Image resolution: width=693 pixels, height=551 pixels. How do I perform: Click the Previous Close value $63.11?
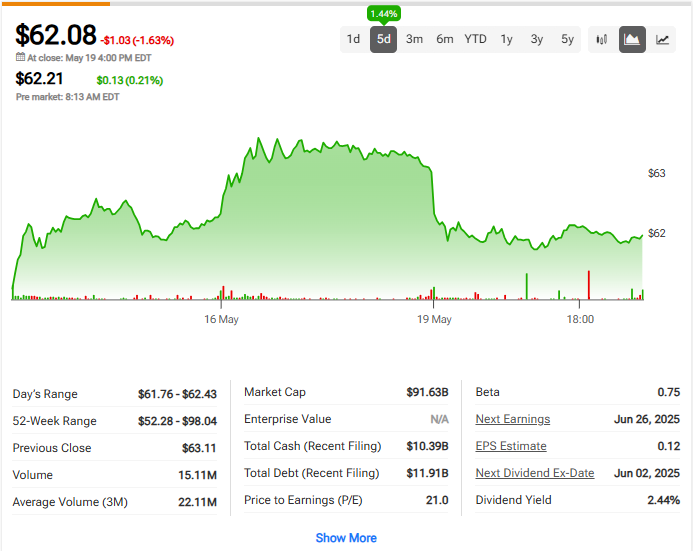tap(199, 448)
